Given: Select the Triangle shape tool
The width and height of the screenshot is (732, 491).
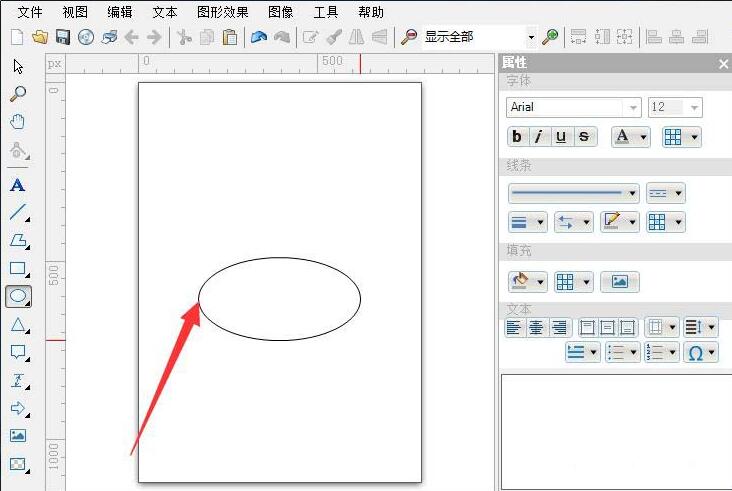Looking at the screenshot, I should click(x=17, y=325).
